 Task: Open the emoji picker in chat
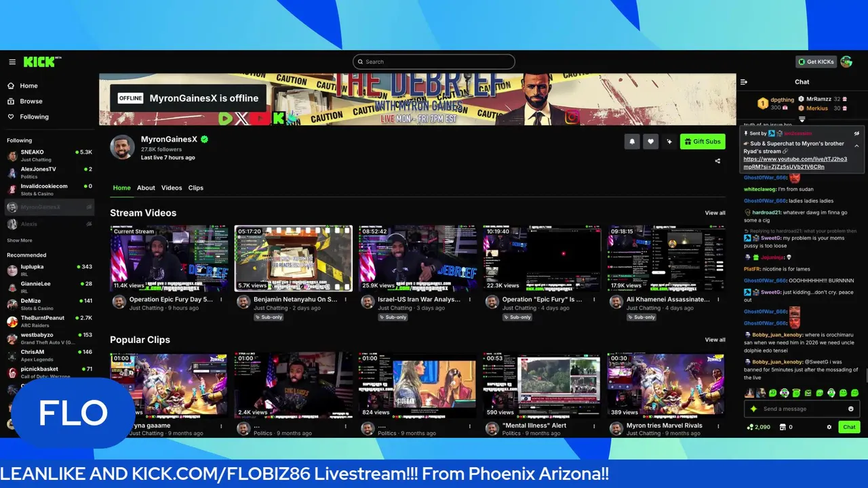click(x=851, y=409)
